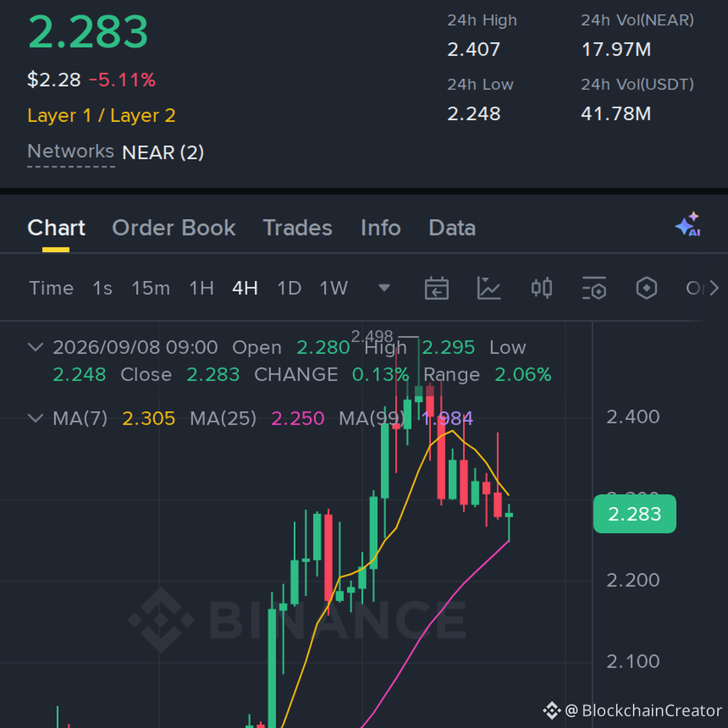
Task: Open the AI analysis sparkle icon
Action: pyautogui.click(x=688, y=224)
